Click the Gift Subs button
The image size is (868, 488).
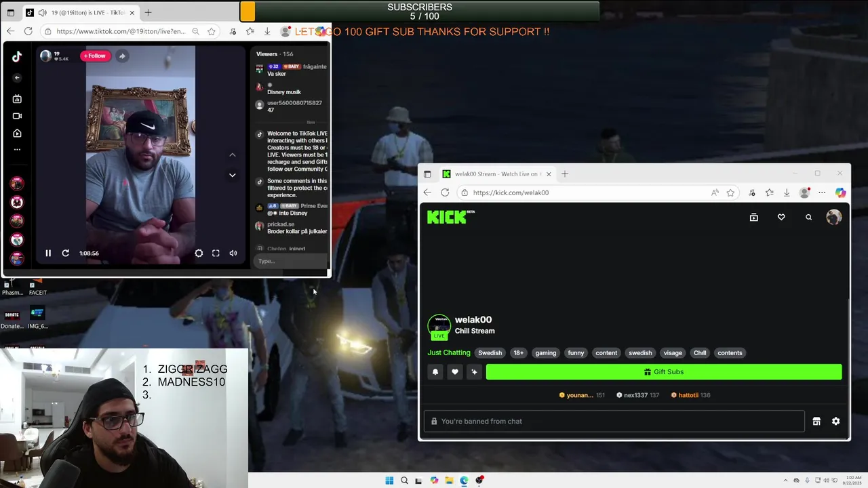(664, 371)
